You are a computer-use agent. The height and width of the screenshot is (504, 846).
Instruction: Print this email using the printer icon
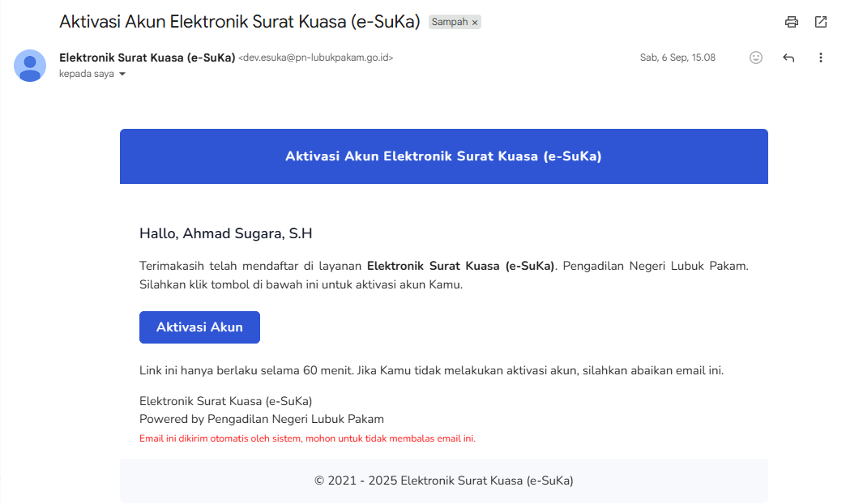click(792, 22)
